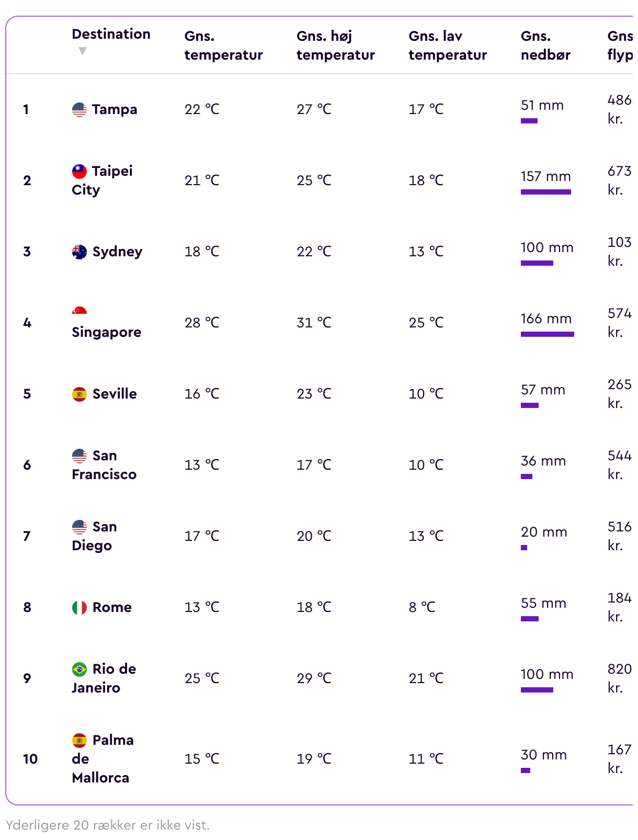The width and height of the screenshot is (638, 840).
Task: Click the Tampa destination name
Action: 115,109
